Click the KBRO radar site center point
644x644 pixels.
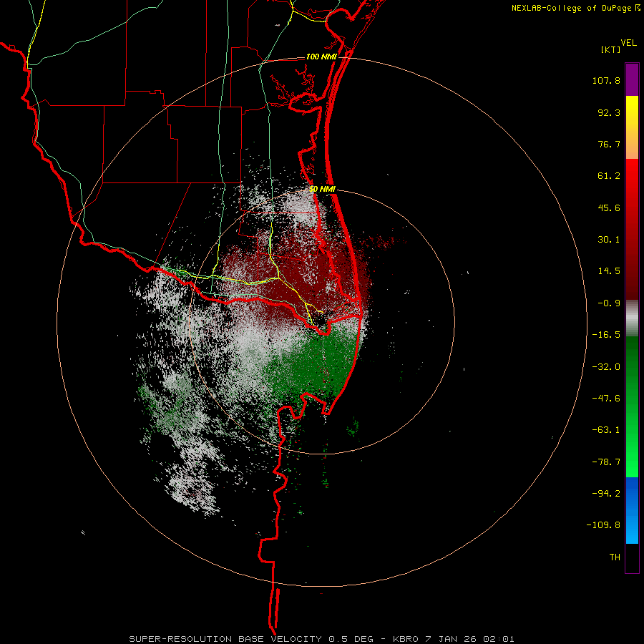(x=321, y=321)
